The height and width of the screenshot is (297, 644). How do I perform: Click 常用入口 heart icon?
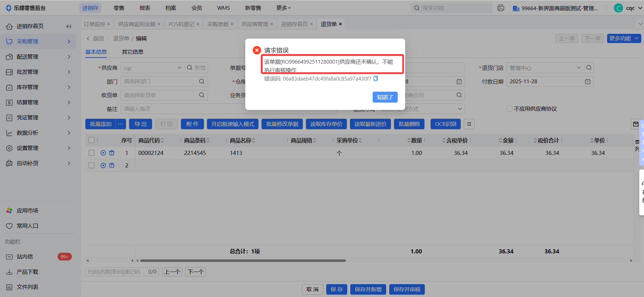tap(9, 226)
